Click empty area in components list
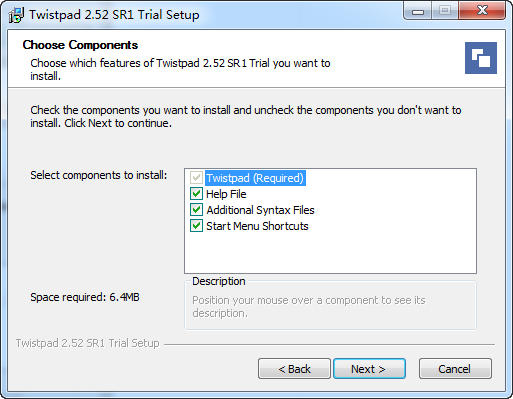The width and height of the screenshot is (513, 399). [x=330, y=253]
